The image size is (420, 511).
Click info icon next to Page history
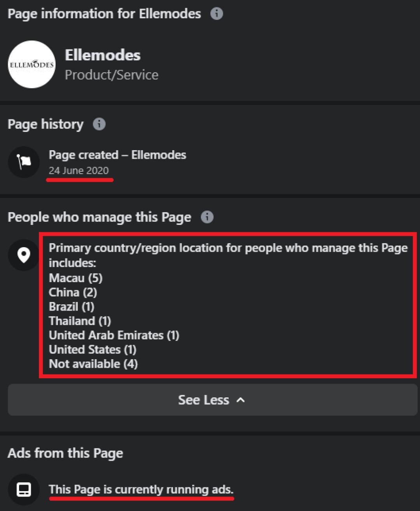click(99, 124)
